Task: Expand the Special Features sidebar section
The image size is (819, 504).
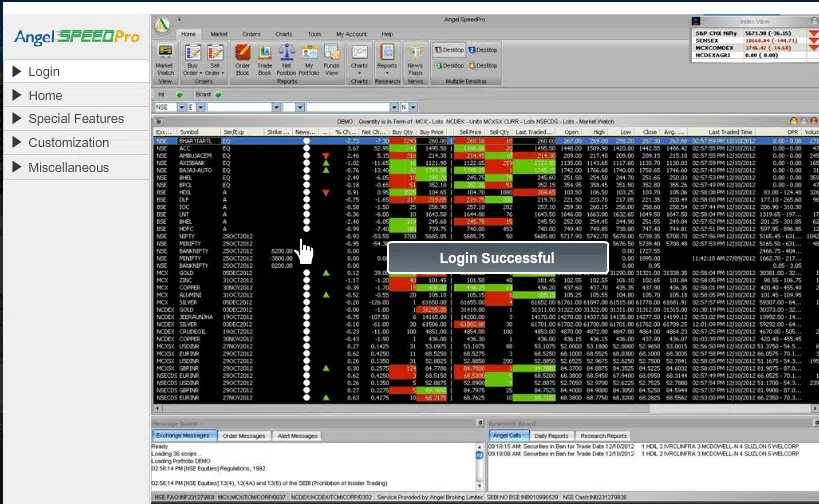Action: click(x=76, y=119)
